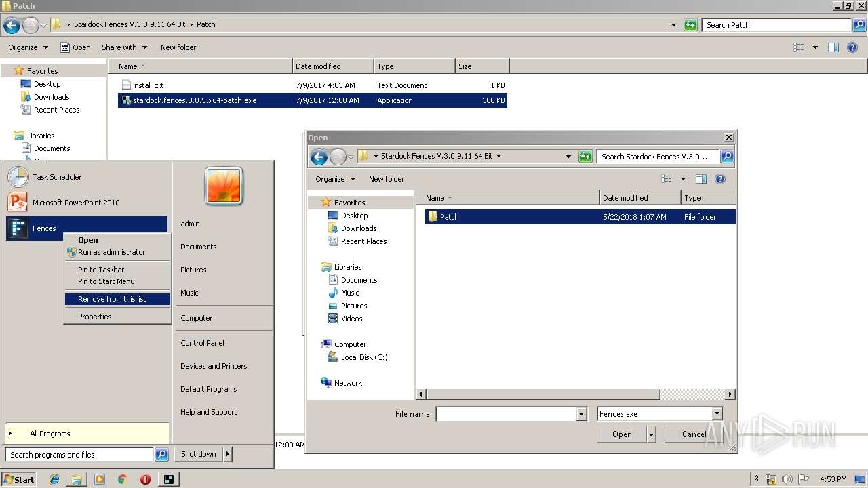Image resolution: width=868 pixels, height=488 pixels.
Task: Click the volume icon in system tray
Action: [x=788, y=479]
